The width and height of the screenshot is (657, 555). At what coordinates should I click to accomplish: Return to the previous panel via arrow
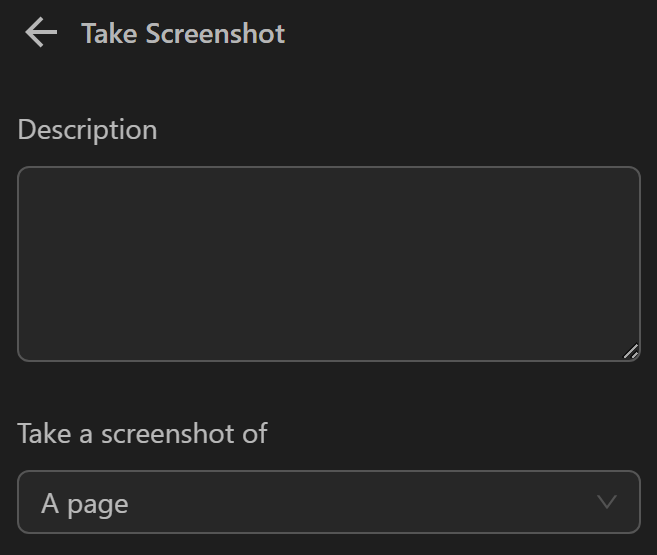41,33
